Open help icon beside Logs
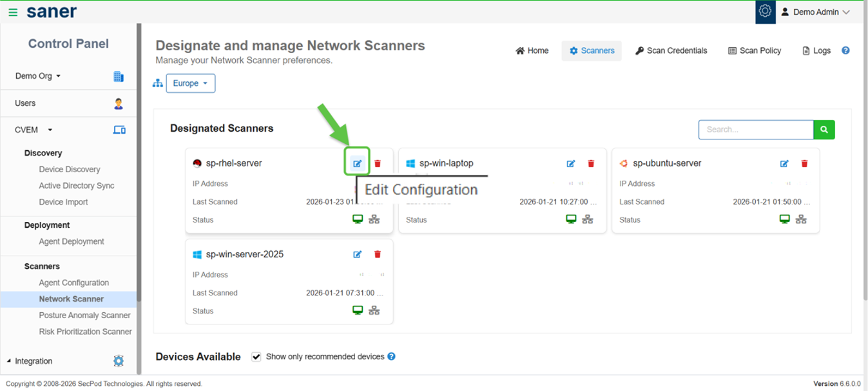Screen dimensions: 868x391 click(x=846, y=50)
